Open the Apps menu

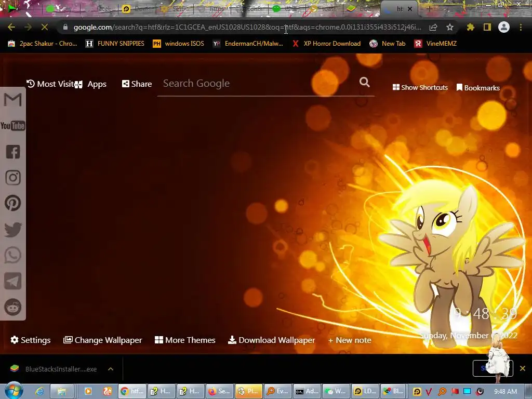click(90, 84)
